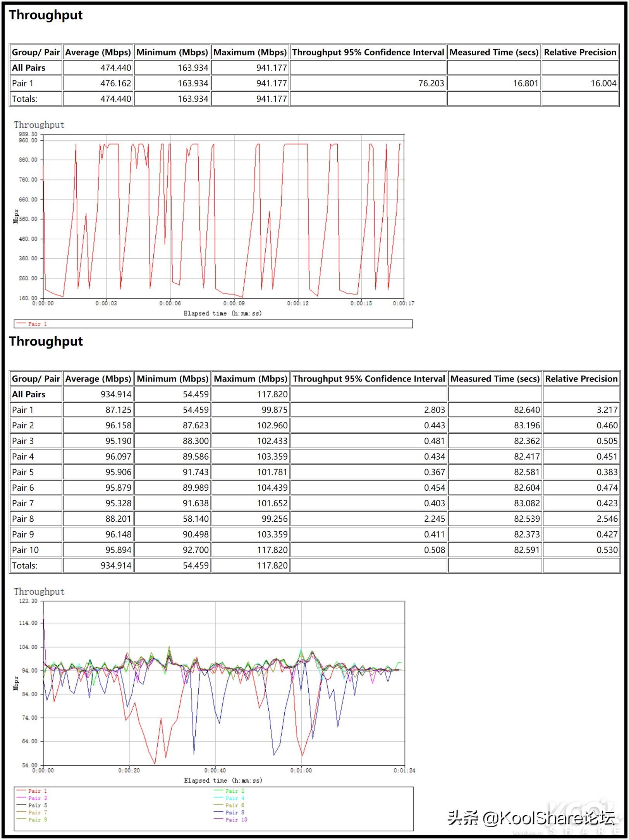Click the Measured Time (secs) header

[x=494, y=52]
